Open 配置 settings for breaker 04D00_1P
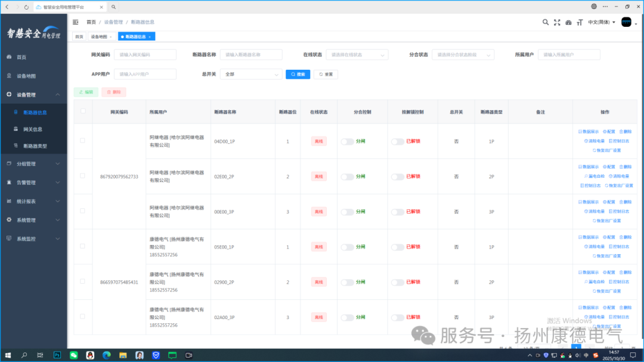Viewport: 644px width, 362px height. [610, 132]
